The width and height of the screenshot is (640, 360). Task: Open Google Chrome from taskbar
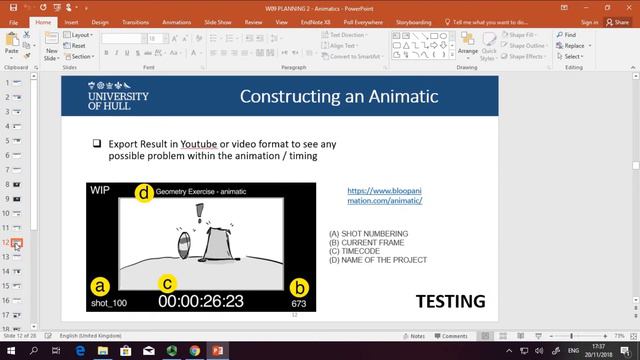pyautogui.click(x=195, y=351)
